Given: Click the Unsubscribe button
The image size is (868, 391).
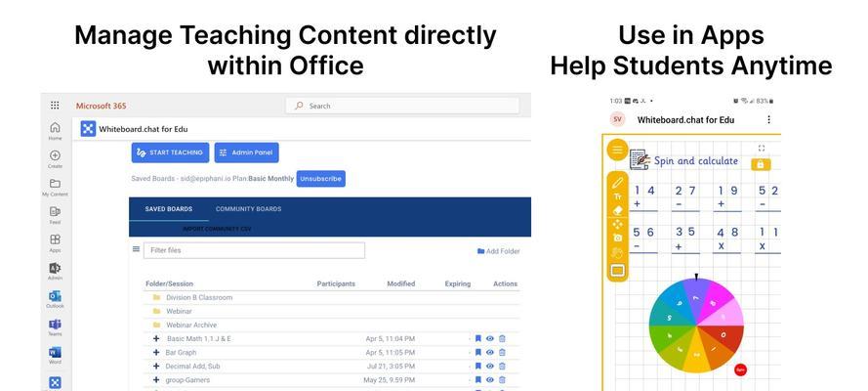Looking at the screenshot, I should pyautogui.click(x=321, y=179).
